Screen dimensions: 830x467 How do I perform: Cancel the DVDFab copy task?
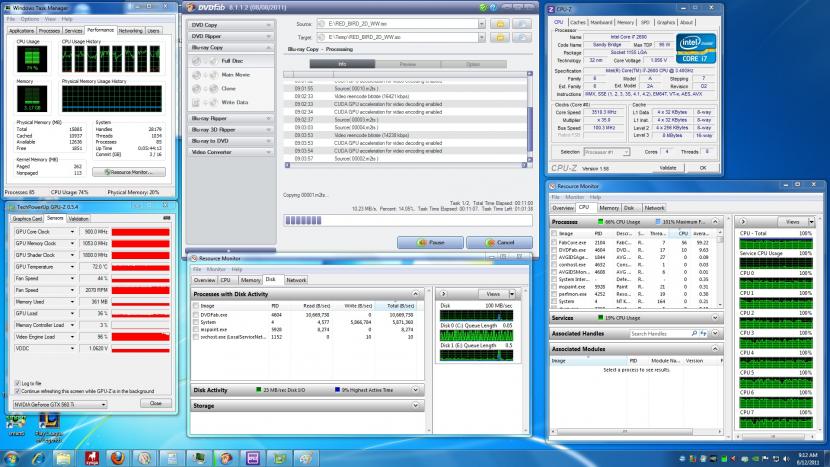[x=499, y=243]
